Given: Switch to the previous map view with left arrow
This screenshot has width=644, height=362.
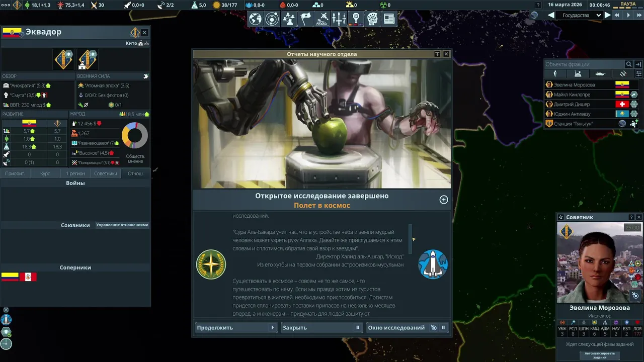Looking at the screenshot, I should click(x=551, y=15).
